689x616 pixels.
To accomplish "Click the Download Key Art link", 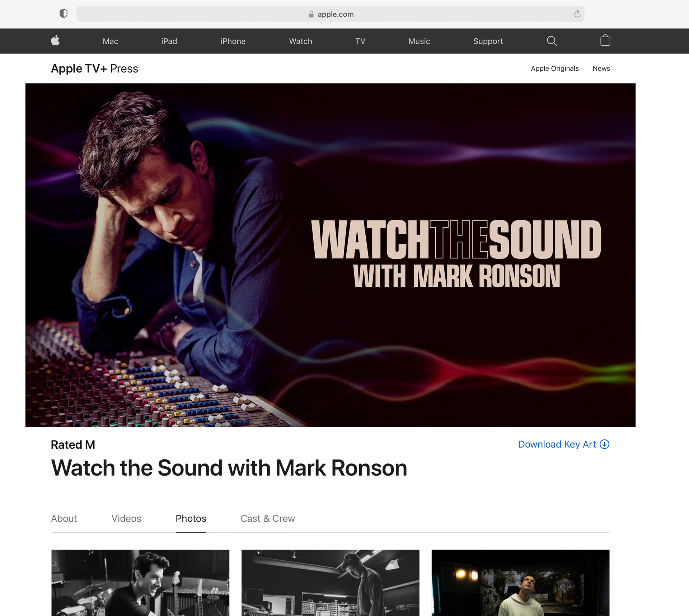I will 564,444.
